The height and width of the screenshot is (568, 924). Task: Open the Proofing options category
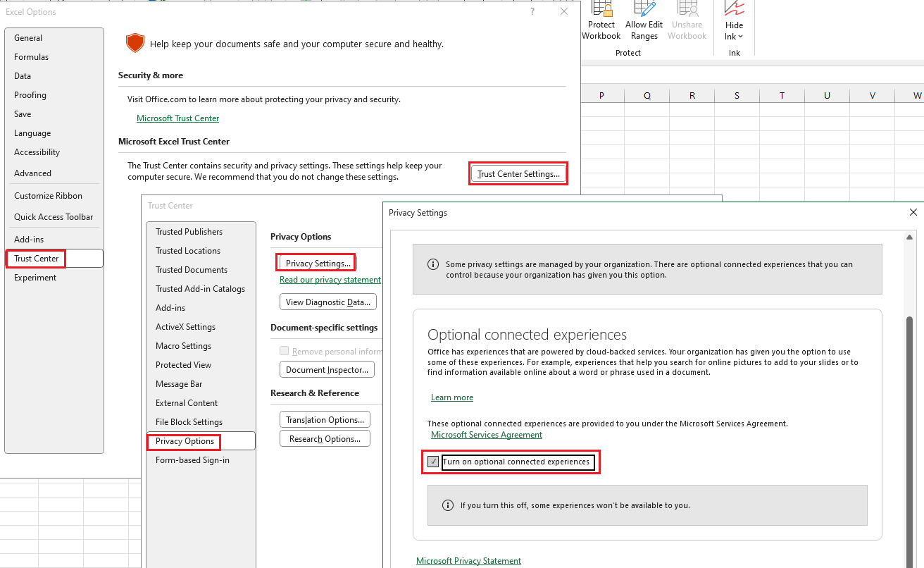54,95
